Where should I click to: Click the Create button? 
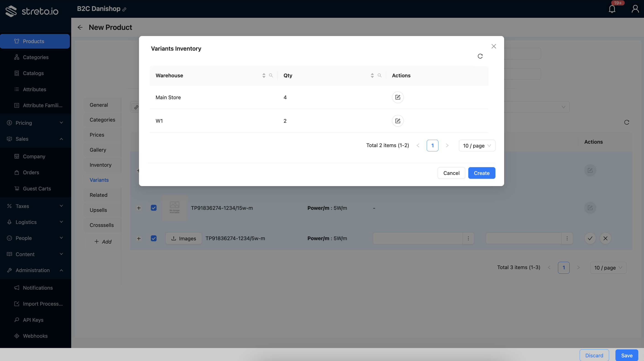(482, 173)
